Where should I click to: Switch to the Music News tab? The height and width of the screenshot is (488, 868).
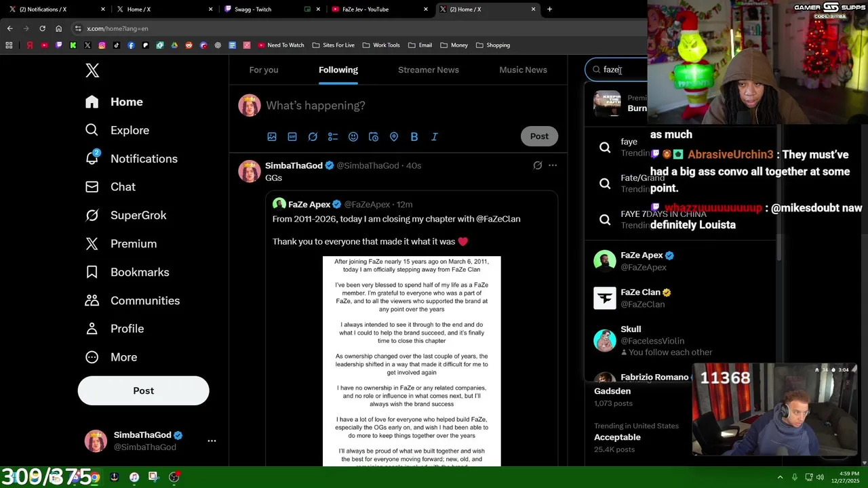523,70
